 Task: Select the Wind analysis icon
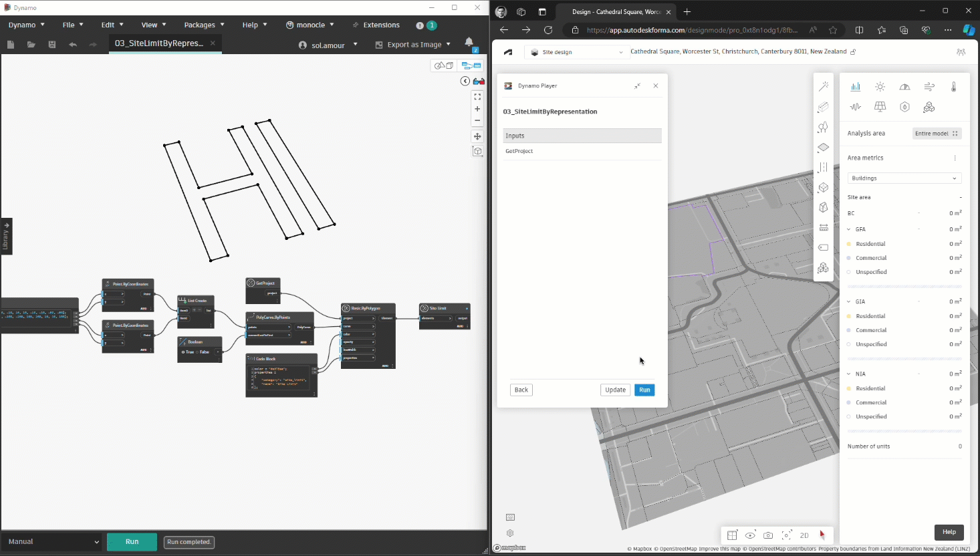tap(929, 87)
